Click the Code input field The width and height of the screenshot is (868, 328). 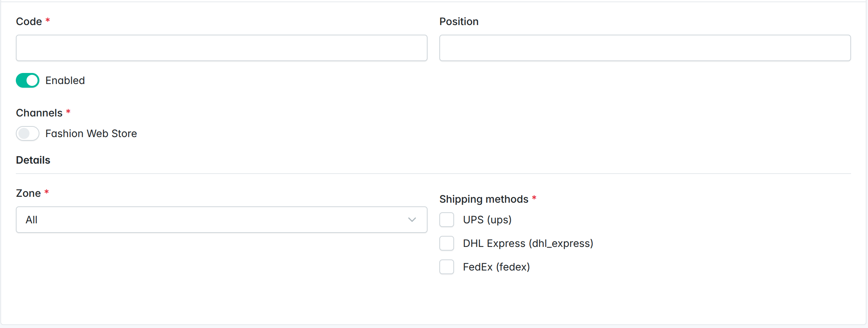coord(221,48)
